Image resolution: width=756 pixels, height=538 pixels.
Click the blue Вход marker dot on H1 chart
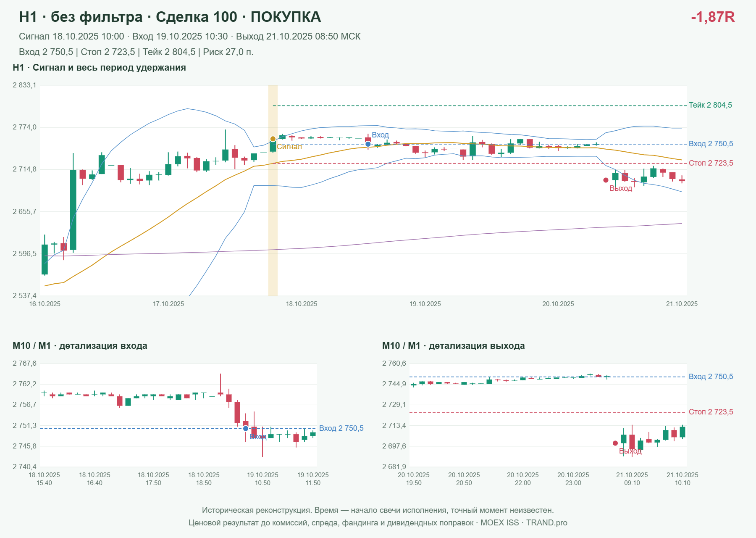[x=368, y=144]
